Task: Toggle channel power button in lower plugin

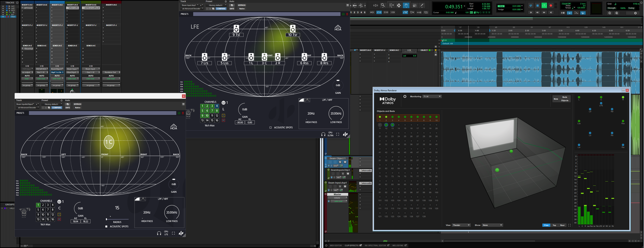Action: [x=59, y=202]
